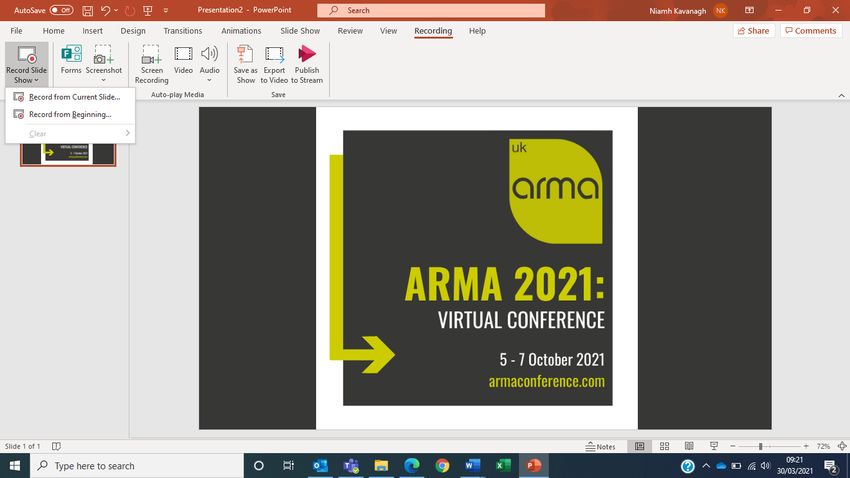Start presentation from beginning icon
This screenshot has height=478, width=850.
147,10
